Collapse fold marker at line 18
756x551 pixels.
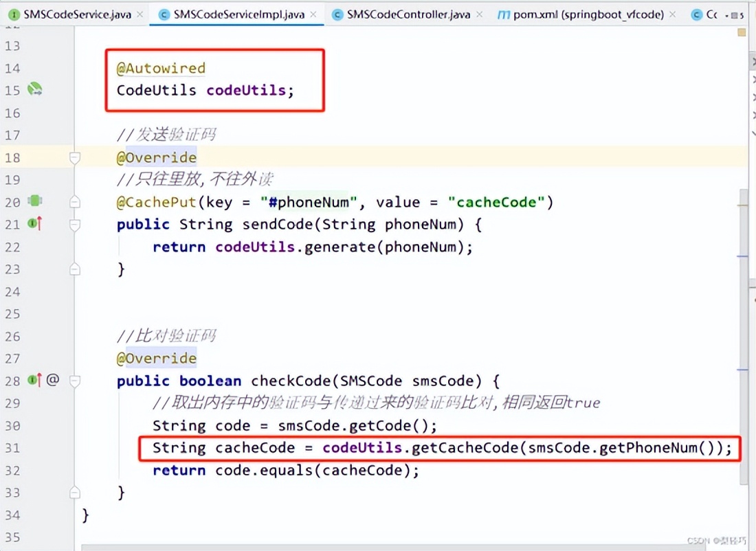click(x=75, y=157)
